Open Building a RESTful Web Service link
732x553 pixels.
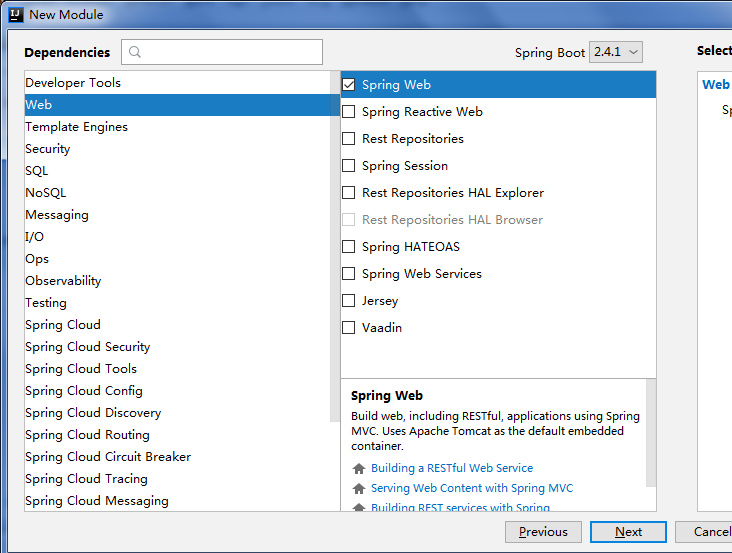[452, 468]
